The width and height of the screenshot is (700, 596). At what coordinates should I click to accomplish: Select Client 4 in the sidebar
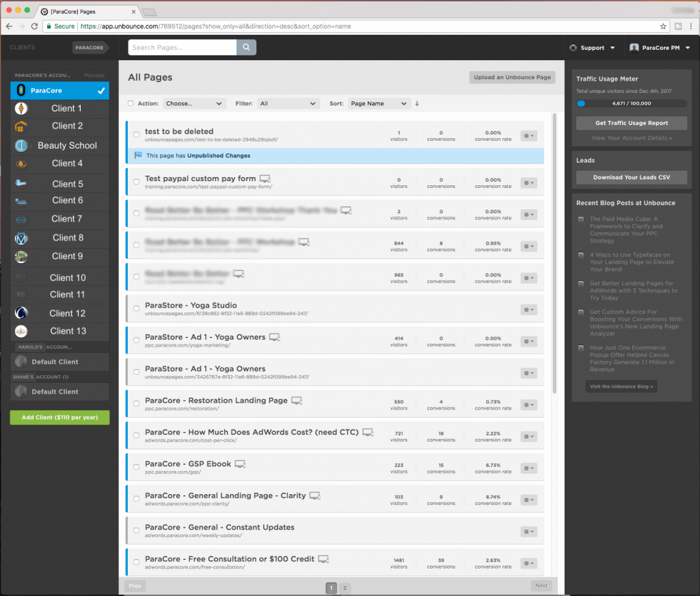(60, 164)
